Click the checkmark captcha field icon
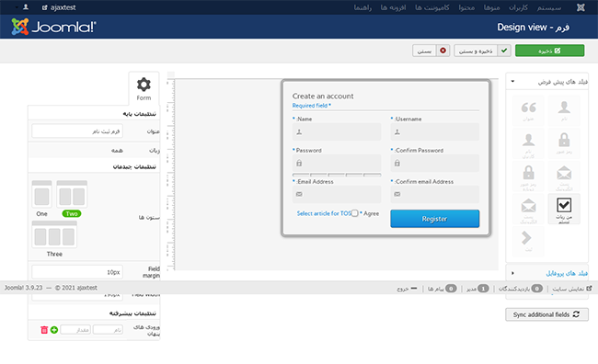Viewport: 598px width, 364px height. (x=564, y=209)
